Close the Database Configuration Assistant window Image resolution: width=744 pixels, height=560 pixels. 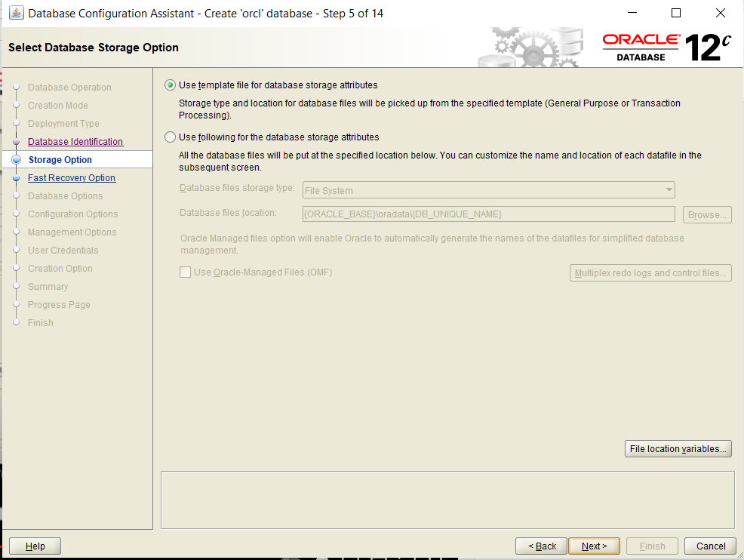pyautogui.click(x=721, y=14)
